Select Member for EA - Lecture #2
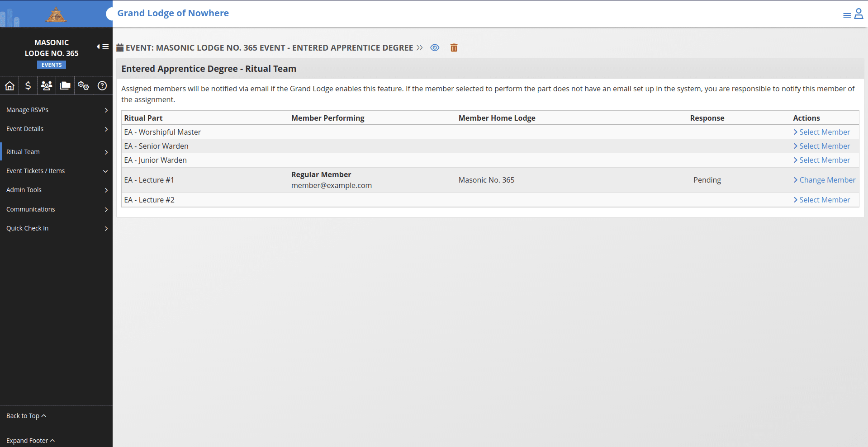Viewport: 868px width, 447px height. tap(821, 200)
